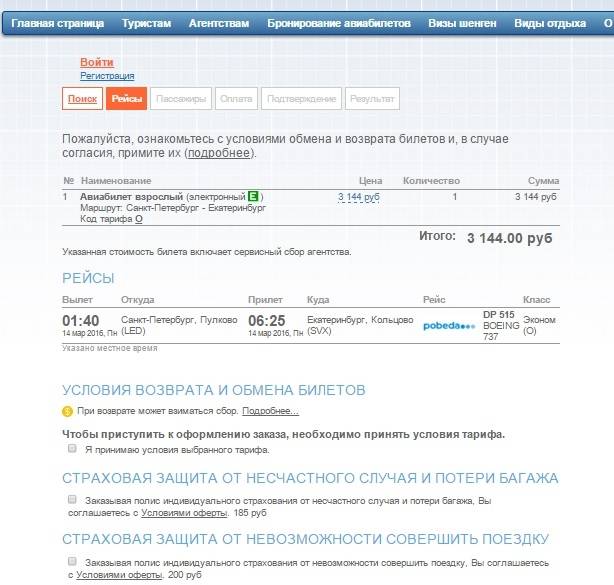Open Условиями оферты link for 200 руб insurance
Viewport: 614px width, 585px height.
click(x=119, y=575)
